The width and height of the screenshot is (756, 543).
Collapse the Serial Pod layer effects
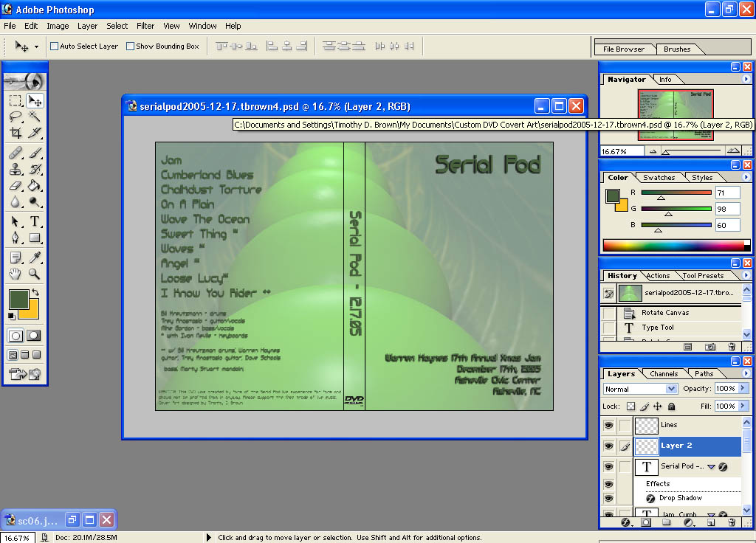click(712, 466)
